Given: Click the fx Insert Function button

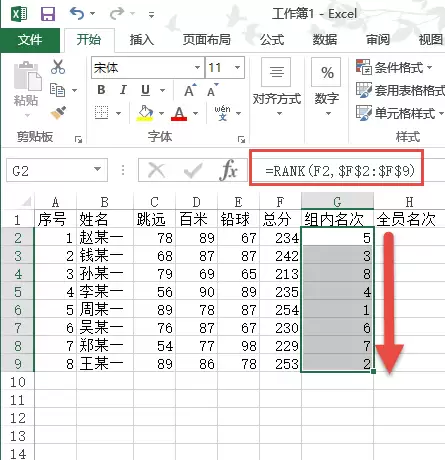Looking at the screenshot, I should 228,170.
